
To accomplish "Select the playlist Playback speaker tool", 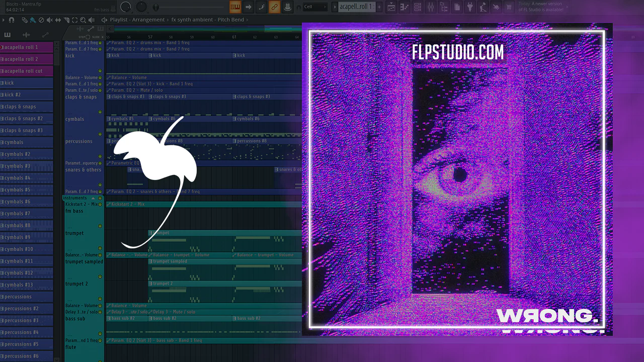I will pyautogui.click(x=92, y=20).
